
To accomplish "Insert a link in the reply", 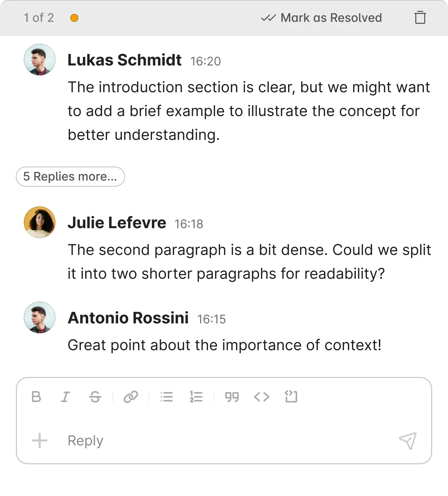I will click(x=131, y=396).
